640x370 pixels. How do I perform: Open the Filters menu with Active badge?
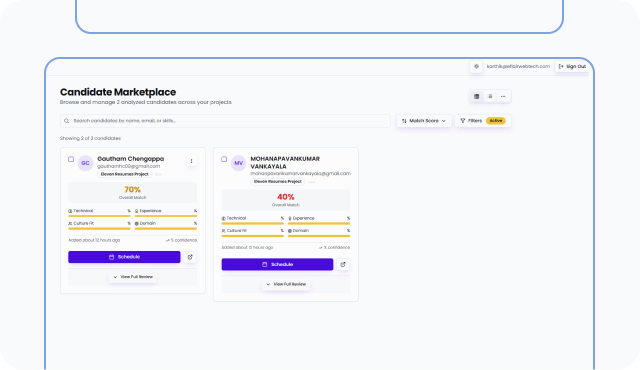point(483,121)
